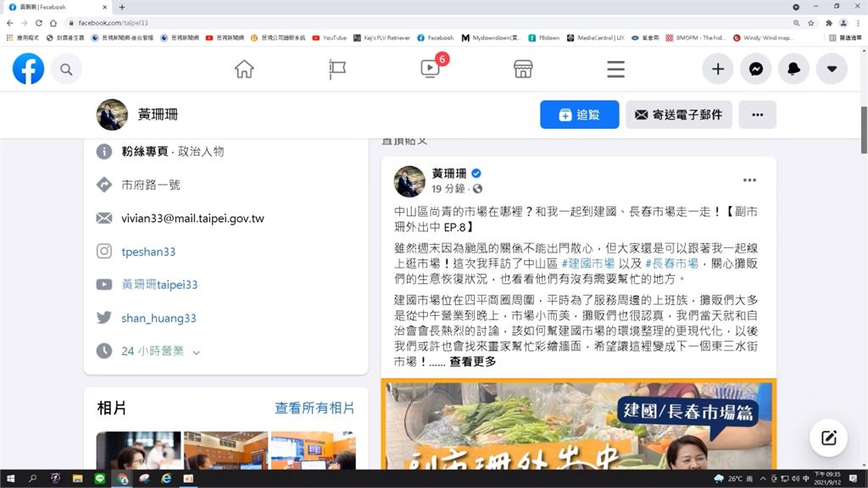Open the hamburger menu icon
Viewport: 868px width, 488px height.
pyautogui.click(x=615, y=69)
